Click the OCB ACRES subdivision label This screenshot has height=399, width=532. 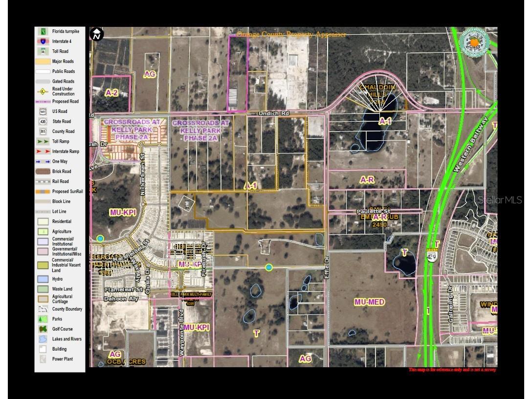tap(126, 362)
